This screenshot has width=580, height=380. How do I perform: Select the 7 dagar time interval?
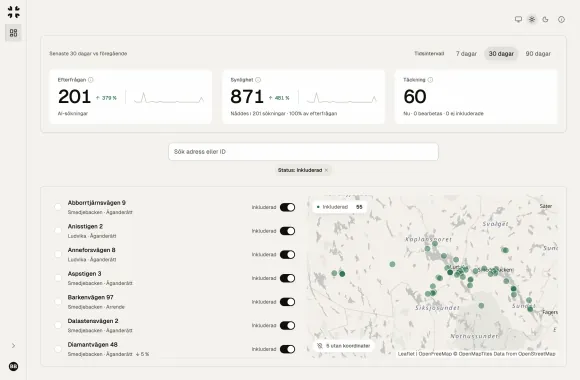click(466, 54)
